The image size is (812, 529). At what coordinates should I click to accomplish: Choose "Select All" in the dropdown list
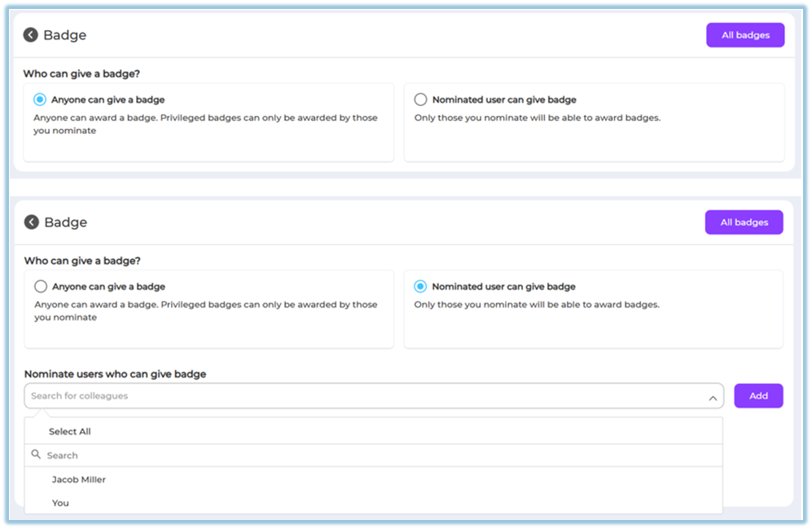(x=69, y=431)
